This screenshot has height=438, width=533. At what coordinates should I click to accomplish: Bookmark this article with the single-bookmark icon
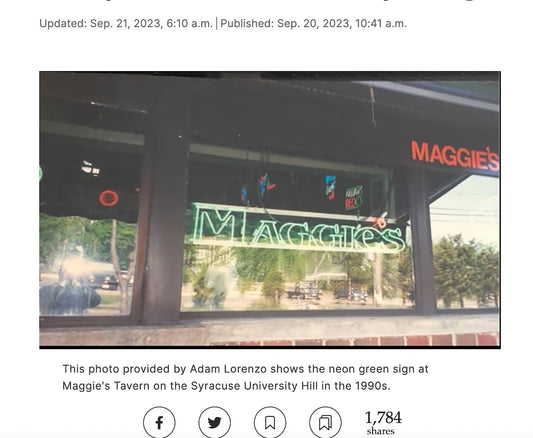click(x=270, y=422)
